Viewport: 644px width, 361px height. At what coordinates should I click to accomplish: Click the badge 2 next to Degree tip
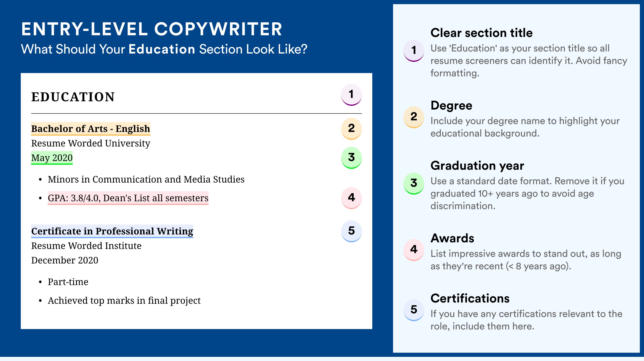(413, 117)
